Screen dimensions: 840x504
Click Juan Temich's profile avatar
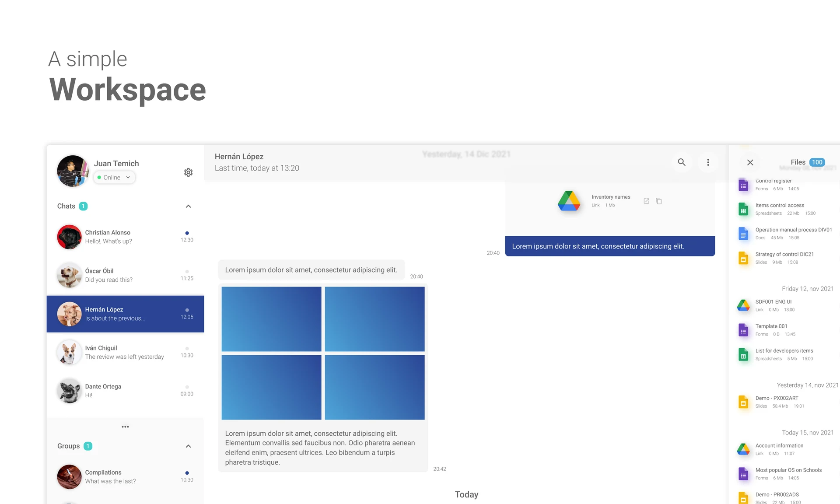tap(73, 171)
